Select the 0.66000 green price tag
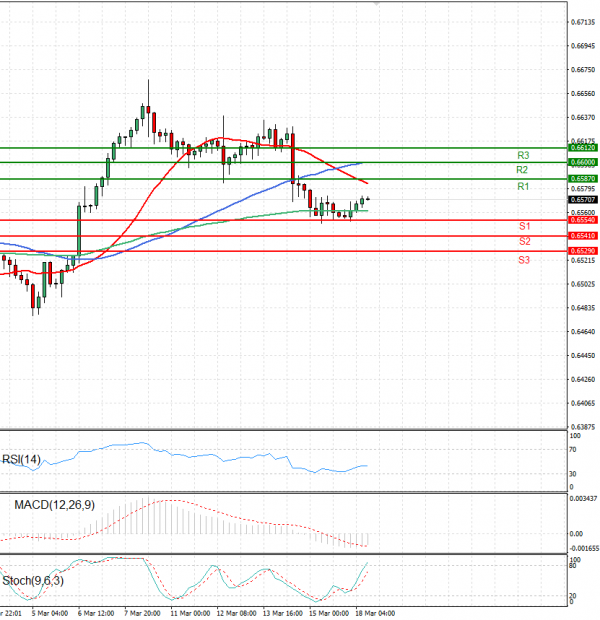Screen dimensions: 600x620 pyautogui.click(x=583, y=163)
